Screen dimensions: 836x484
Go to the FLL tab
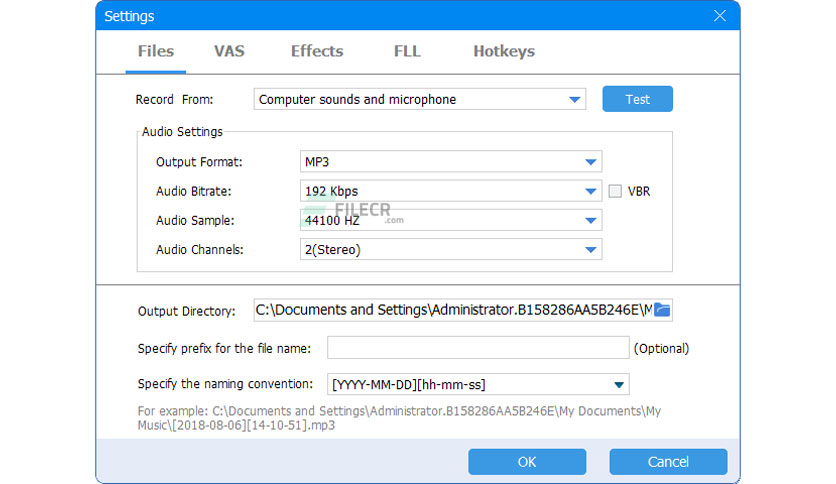pyautogui.click(x=407, y=51)
